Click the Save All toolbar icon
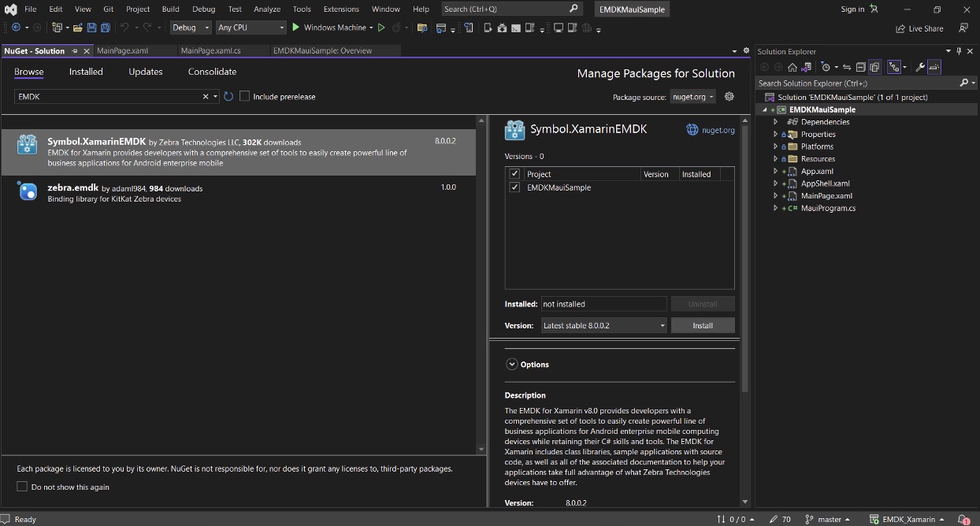The height and width of the screenshot is (526, 980). [x=105, y=28]
